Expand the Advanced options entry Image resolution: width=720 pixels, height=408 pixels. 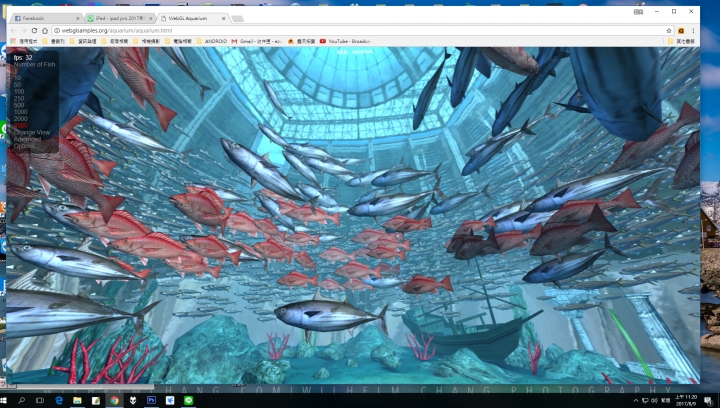pyautogui.click(x=28, y=142)
